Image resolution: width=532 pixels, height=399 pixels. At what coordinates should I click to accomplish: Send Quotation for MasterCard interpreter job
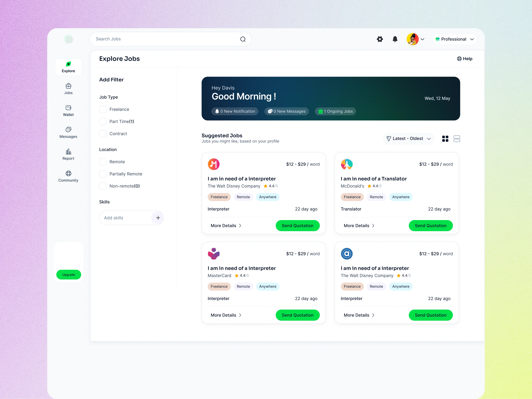297,315
